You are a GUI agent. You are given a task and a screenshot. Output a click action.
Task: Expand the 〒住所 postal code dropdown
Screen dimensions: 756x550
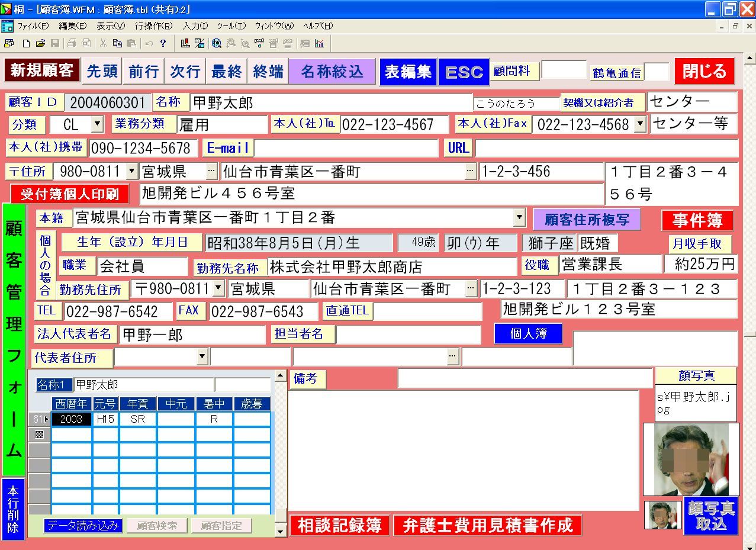tap(131, 172)
